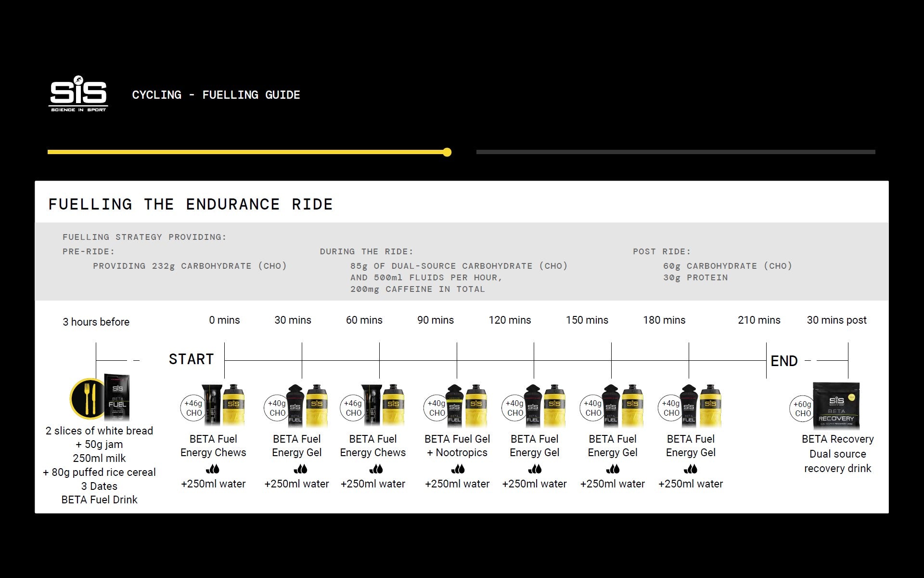This screenshot has width=924, height=578.
Task: Click the BETA Fuel Gel + Nootropics label
Action: (457, 446)
